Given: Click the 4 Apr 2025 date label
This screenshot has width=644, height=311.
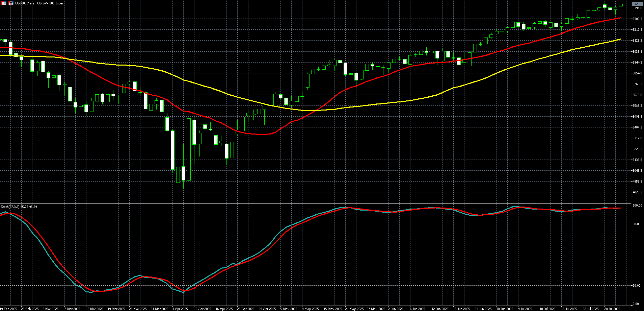Looking at the screenshot, I should [180, 309].
